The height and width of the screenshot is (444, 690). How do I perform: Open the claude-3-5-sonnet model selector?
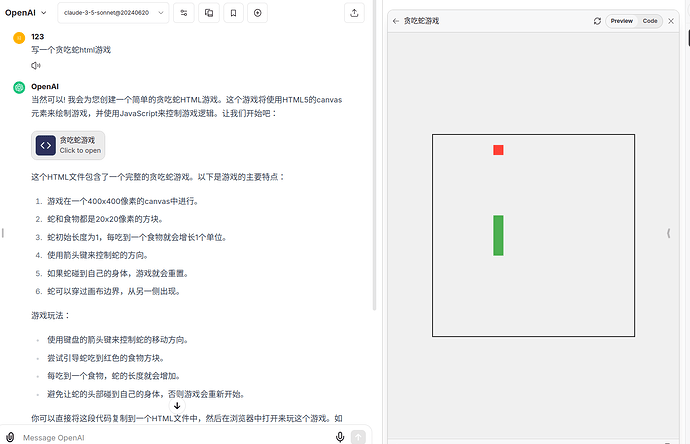pyautogui.click(x=113, y=13)
